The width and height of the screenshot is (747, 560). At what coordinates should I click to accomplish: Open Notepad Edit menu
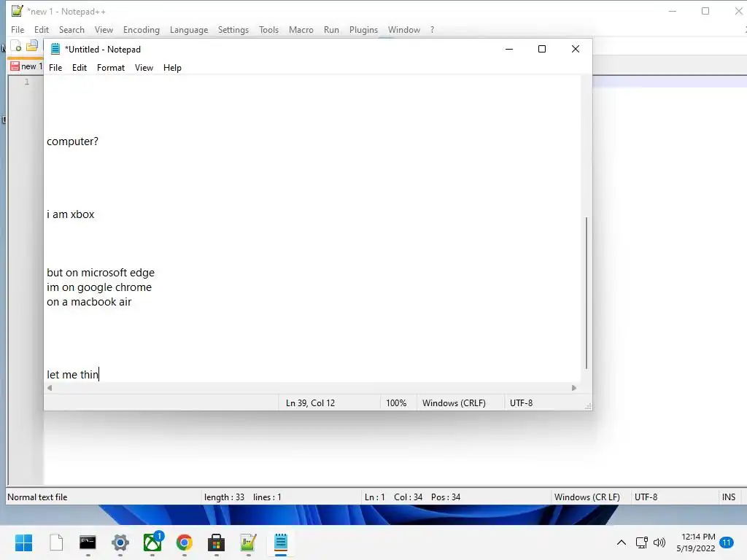[80, 68]
